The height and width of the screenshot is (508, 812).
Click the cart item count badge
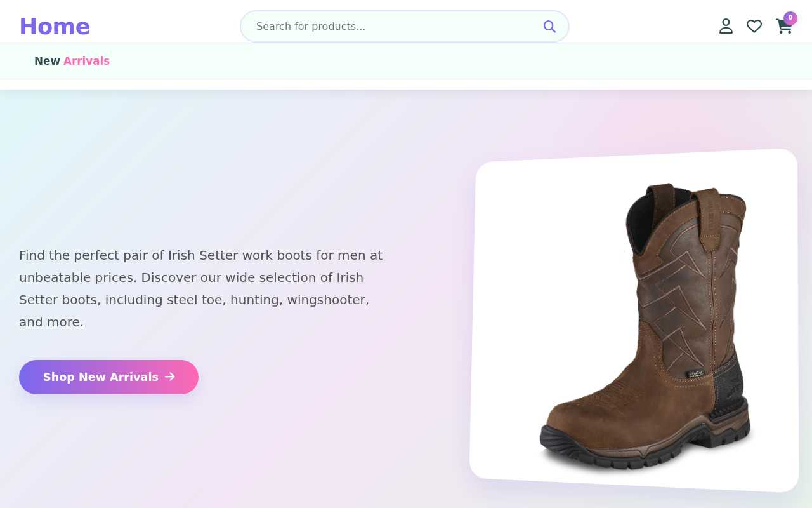click(790, 18)
